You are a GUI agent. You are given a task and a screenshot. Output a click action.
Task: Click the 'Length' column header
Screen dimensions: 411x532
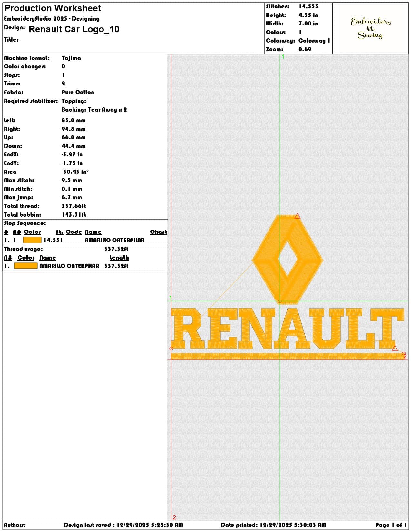point(119,258)
